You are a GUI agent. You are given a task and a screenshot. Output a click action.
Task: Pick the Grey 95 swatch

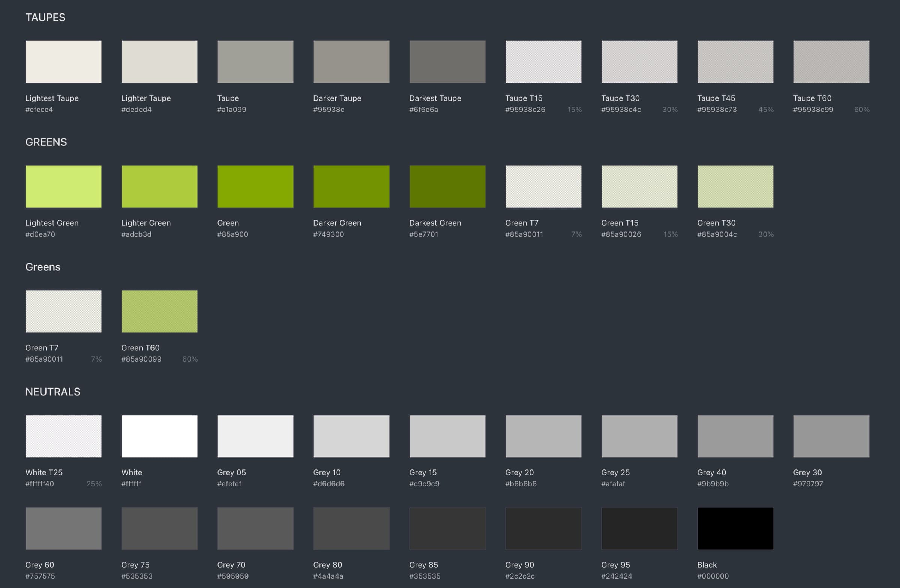pos(639,528)
